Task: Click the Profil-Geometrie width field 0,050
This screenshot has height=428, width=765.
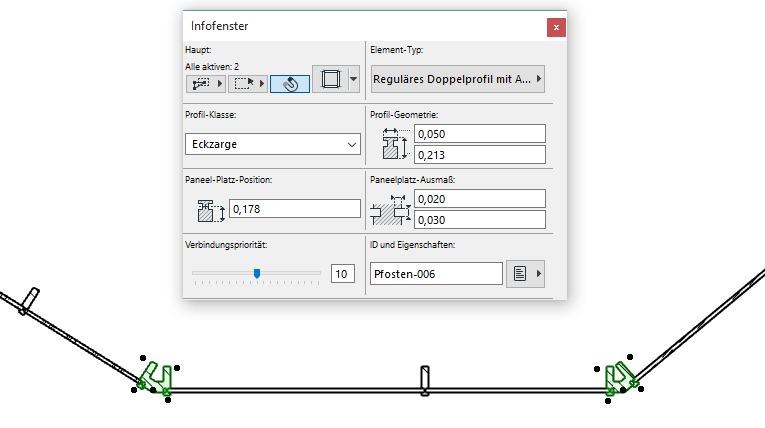Action: 480,134
